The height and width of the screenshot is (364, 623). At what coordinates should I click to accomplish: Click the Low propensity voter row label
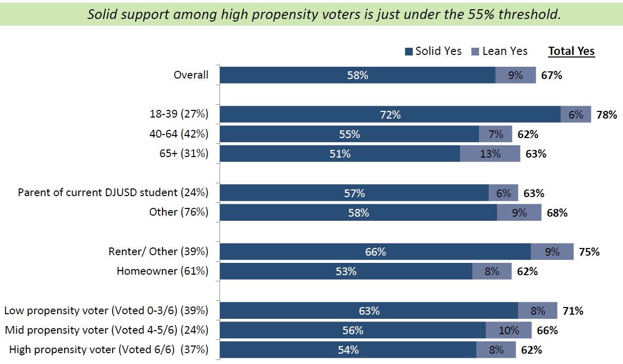tap(106, 311)
